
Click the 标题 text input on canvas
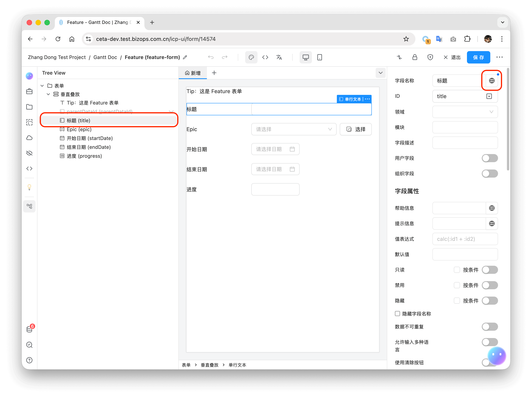311,109
